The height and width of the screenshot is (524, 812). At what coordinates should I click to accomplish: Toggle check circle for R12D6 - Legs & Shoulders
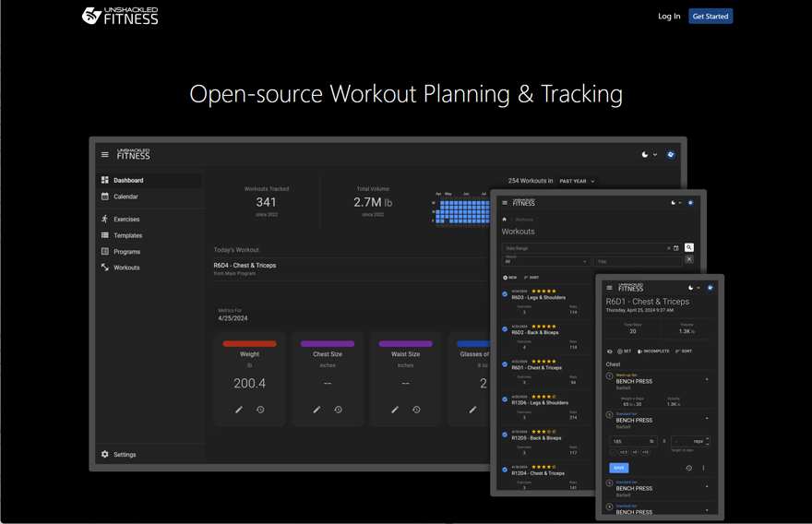pyautogui.click(x=505, y=399)
